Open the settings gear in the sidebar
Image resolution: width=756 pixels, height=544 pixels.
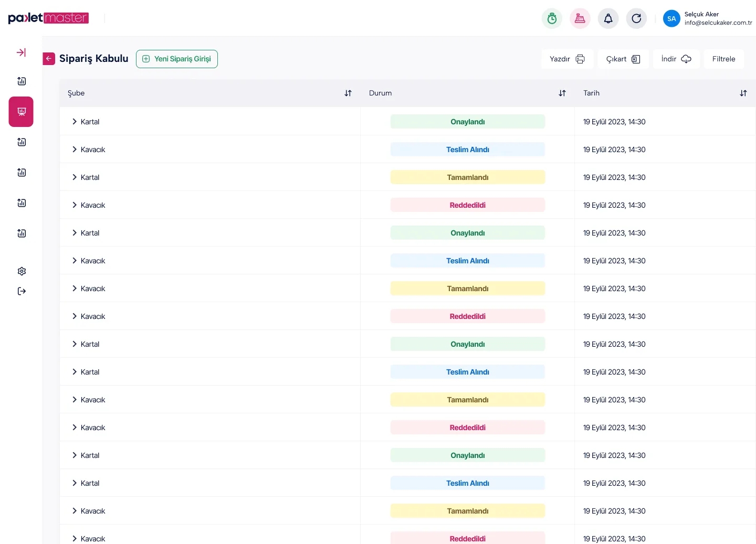[x=22, y=271]
